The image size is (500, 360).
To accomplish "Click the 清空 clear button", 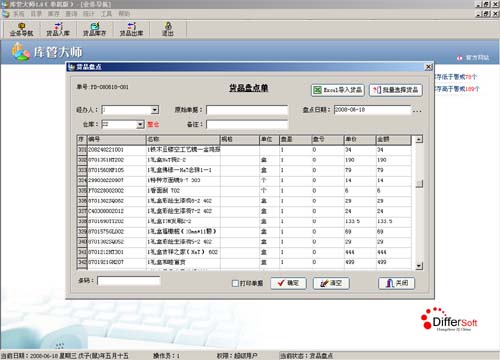I will point(331,283).
